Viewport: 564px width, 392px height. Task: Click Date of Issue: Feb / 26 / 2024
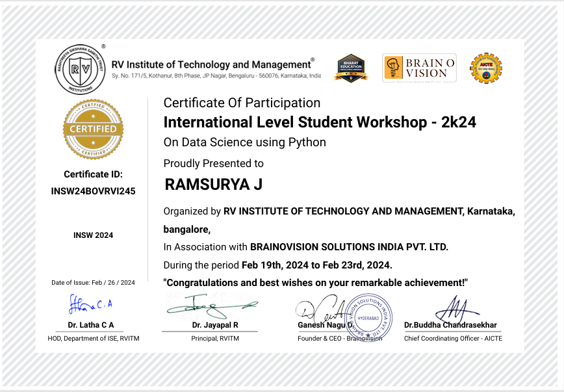pos(93,283)
